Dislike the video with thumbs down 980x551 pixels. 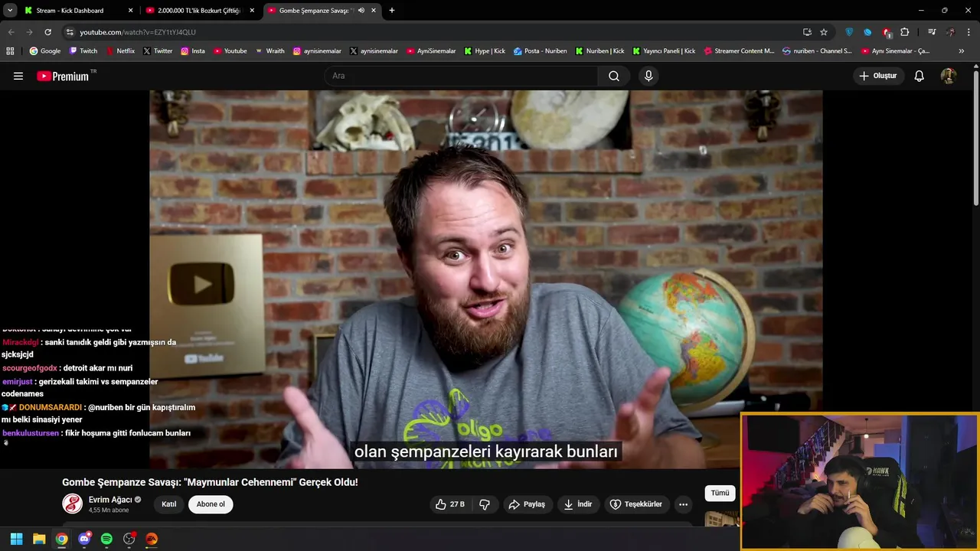tap(484, 504)
